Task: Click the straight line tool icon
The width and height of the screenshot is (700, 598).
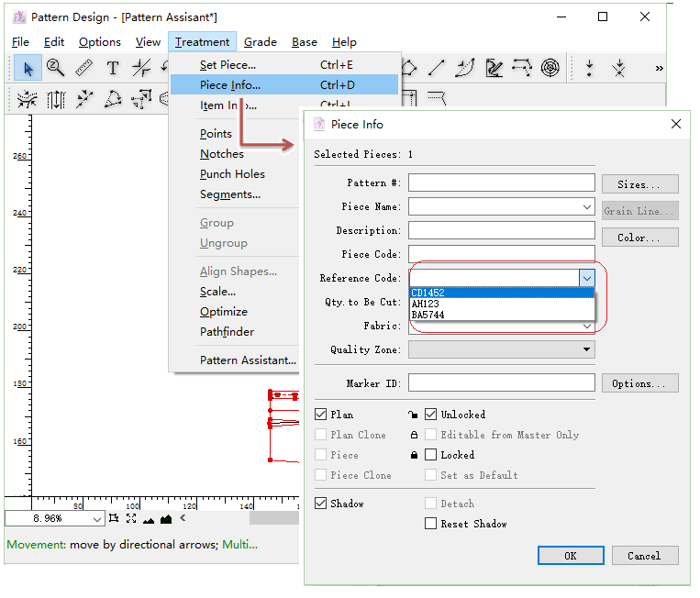Action: click(x=437, y=68)
